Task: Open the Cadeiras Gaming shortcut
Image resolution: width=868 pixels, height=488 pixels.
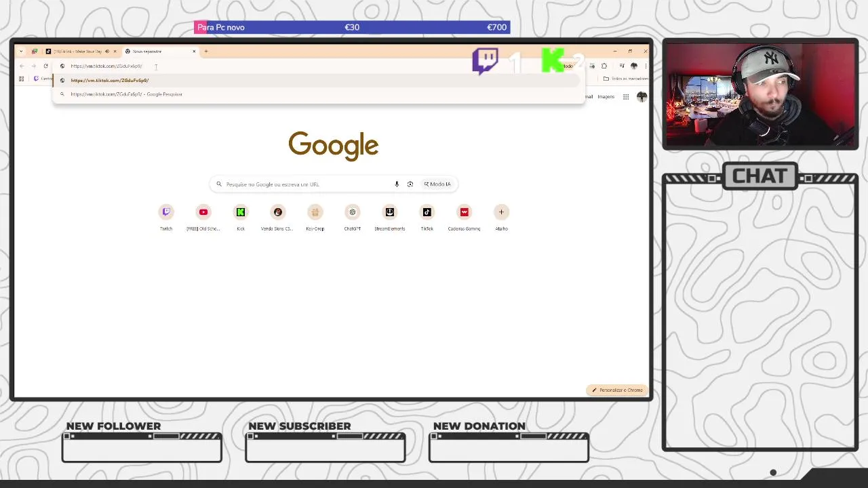Action: coord(465,218)
